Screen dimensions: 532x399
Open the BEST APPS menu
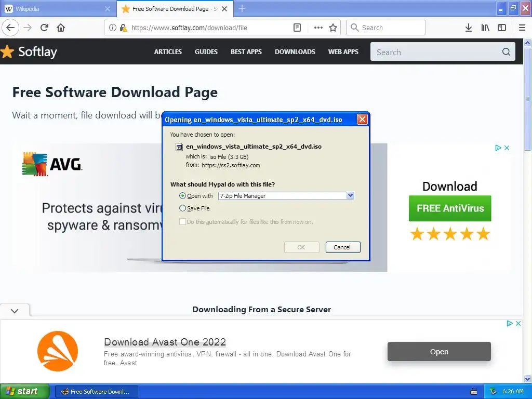pos(246,51)
